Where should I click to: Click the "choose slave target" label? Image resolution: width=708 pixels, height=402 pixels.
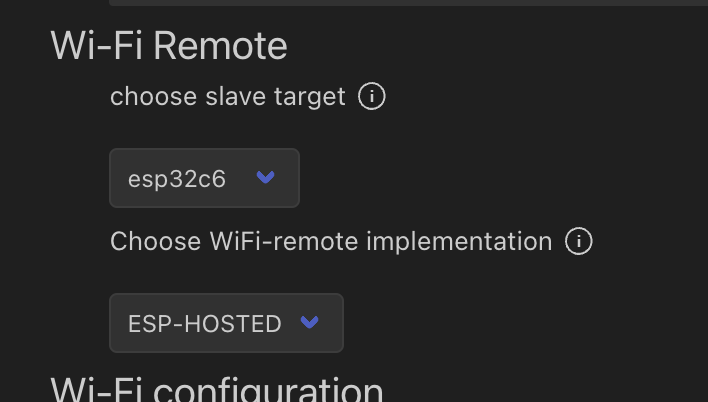click(x=228, y=97)
